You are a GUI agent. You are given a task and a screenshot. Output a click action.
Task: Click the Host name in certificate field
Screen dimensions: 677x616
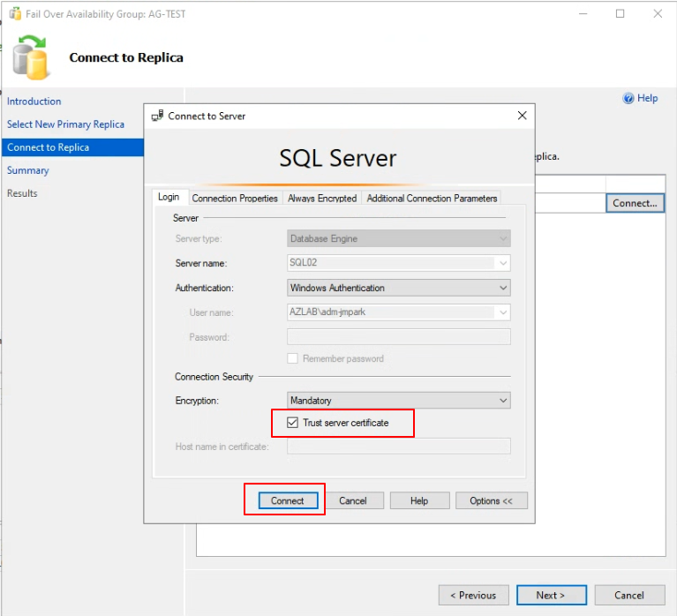tap(398, 447)
